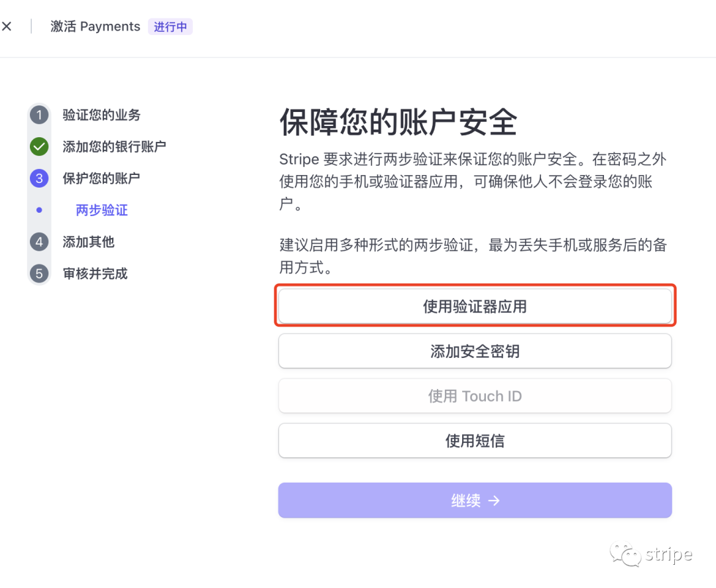Click the step 3 blue circle icon

[x=39, y=178]
